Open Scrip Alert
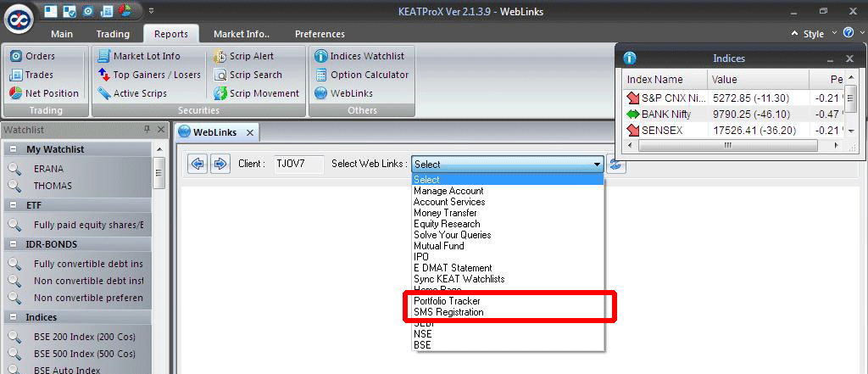868x374 pixels. 243,56
